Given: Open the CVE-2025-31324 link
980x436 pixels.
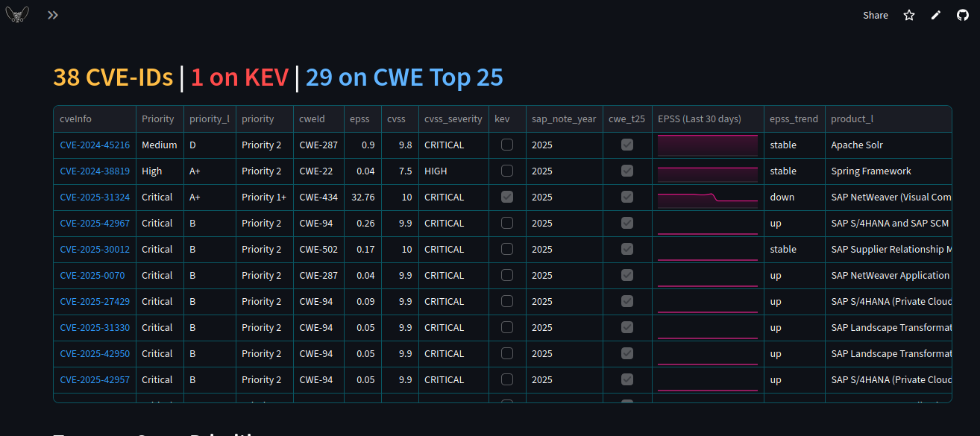Looking at the screenshot, I should click(x=95, y=197).
